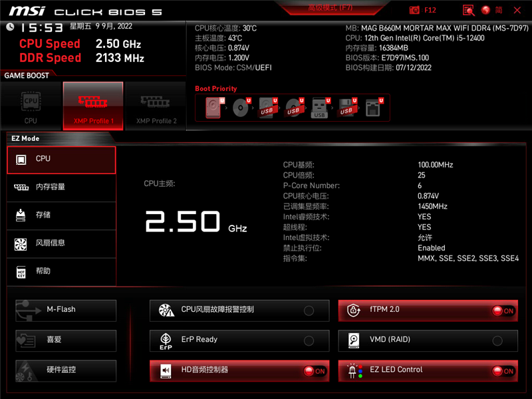
Task: Click the ErP leaf icon
Action: 166,341
